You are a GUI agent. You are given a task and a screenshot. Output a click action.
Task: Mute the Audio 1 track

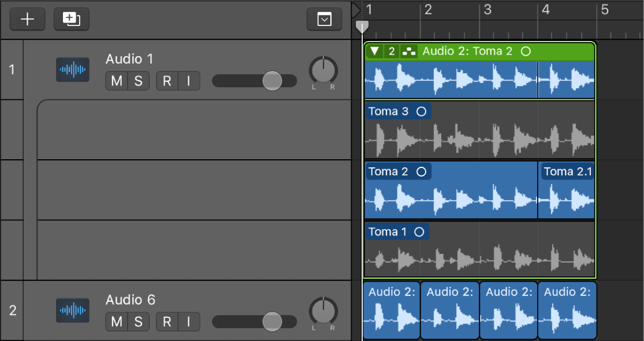coord(117,81)
